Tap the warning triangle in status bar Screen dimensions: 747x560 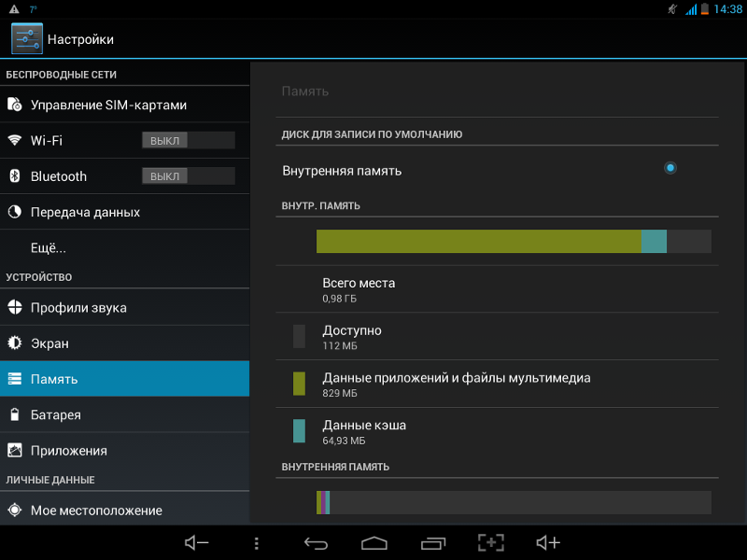[14, 9]
